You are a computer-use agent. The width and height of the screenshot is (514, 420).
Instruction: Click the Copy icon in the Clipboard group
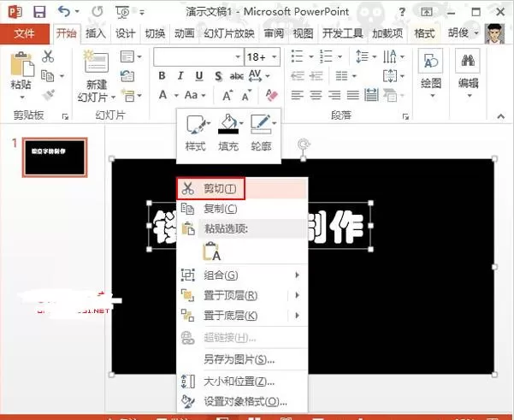(48, 76)
